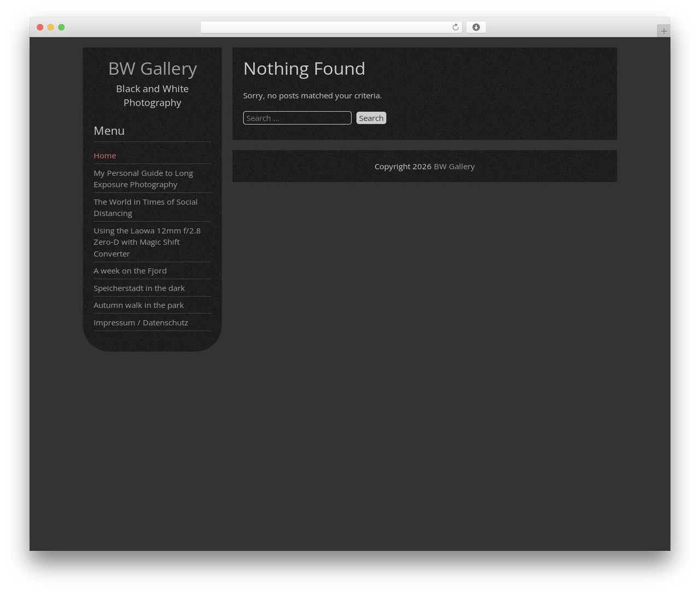Open My Personal Guide to Long Exposure Photography
This screenshot has width=700, height=593.
pyautogui.click(x=143, y=178)
